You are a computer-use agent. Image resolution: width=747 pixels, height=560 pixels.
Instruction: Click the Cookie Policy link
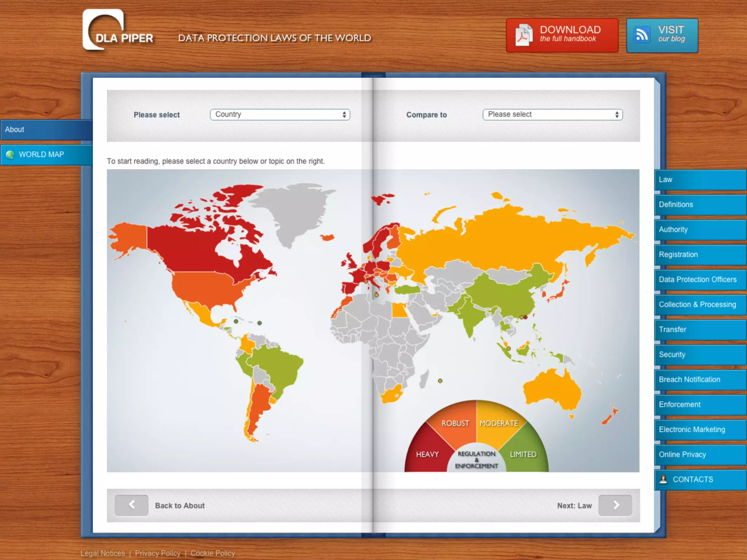213,553
